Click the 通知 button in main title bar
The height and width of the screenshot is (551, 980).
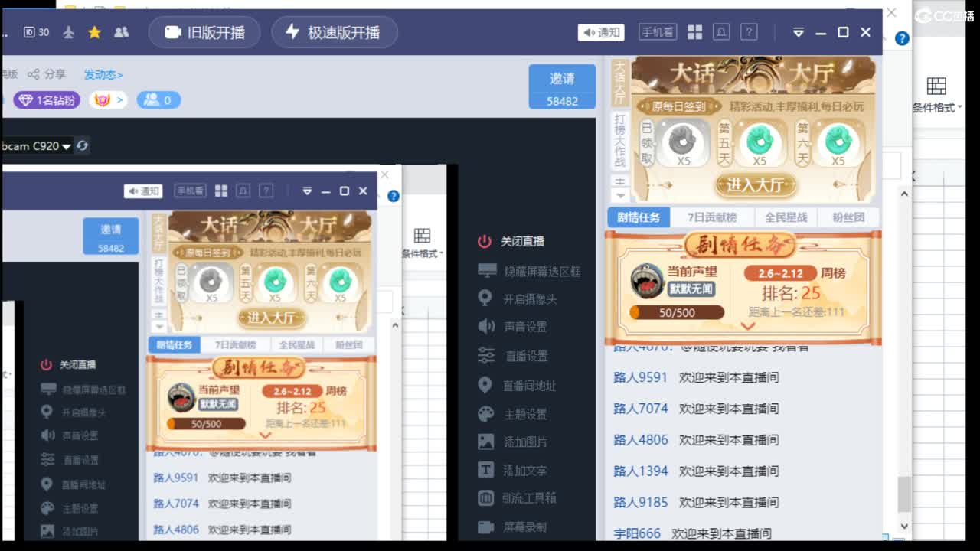pyautogui.click(x=601, y=32)
